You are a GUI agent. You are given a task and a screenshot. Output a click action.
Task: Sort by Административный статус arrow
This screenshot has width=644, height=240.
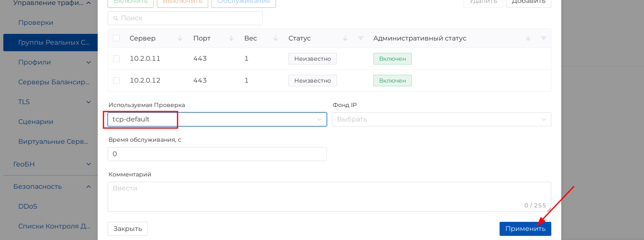pos(528,38)
